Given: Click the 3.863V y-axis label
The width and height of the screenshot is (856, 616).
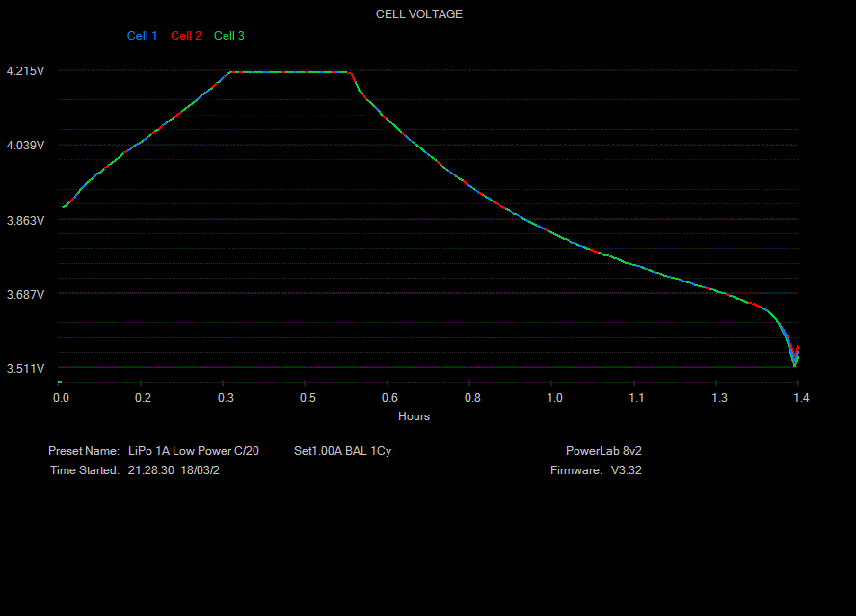Looking at the screenshot, I should [25, 220].
